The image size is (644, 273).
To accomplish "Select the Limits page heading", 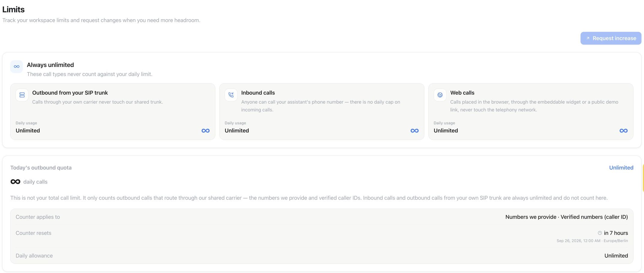I will [13, 9].
